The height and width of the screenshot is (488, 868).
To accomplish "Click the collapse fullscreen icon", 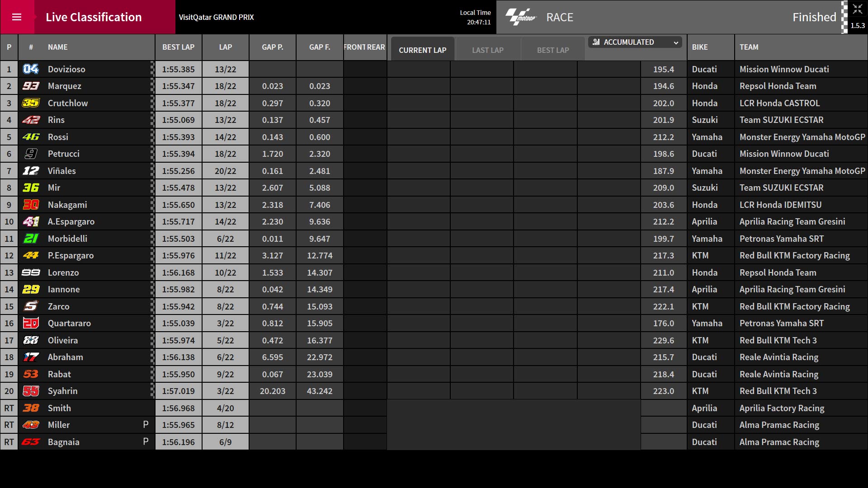I will pos(857,9).
